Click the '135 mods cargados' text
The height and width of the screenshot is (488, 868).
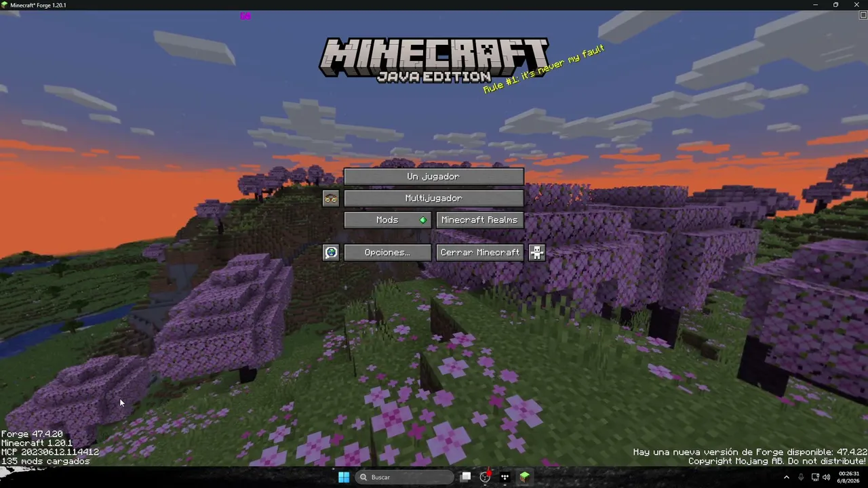[x=45, y=461]
